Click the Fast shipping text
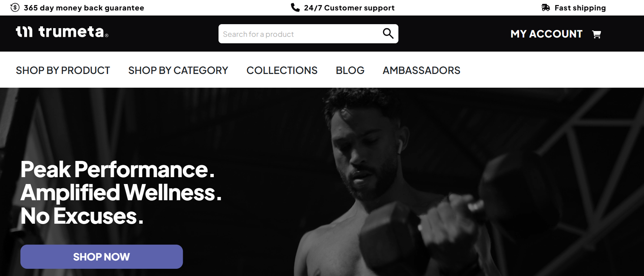Image resolution: width=644 pixels, height=276 pixels. click(580, 8)
